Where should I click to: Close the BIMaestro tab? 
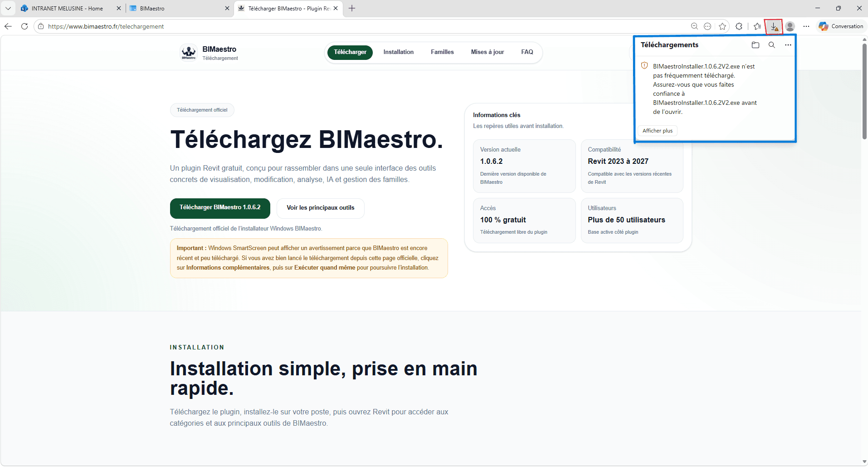(x=227, y=8)
